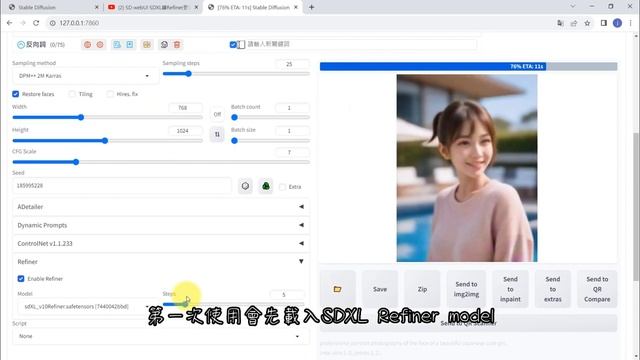Viewport: 640px width, 360px height.
Task: Close the YouTube SD webUI tab
Action: coord(196,7)
